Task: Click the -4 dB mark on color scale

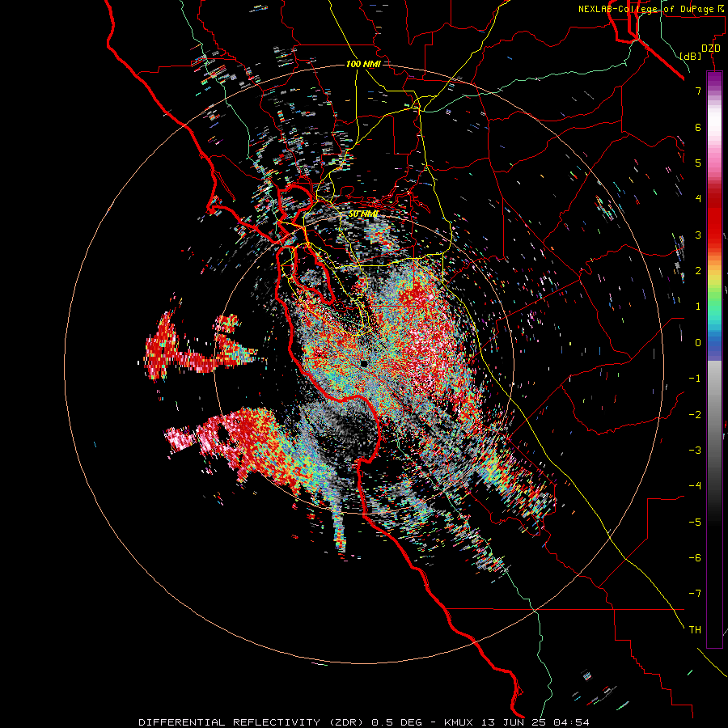Action: click(695, 486)
